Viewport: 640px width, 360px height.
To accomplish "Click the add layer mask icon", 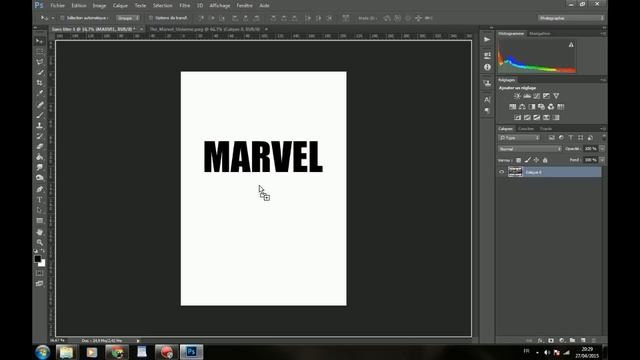I will [551, 340].
